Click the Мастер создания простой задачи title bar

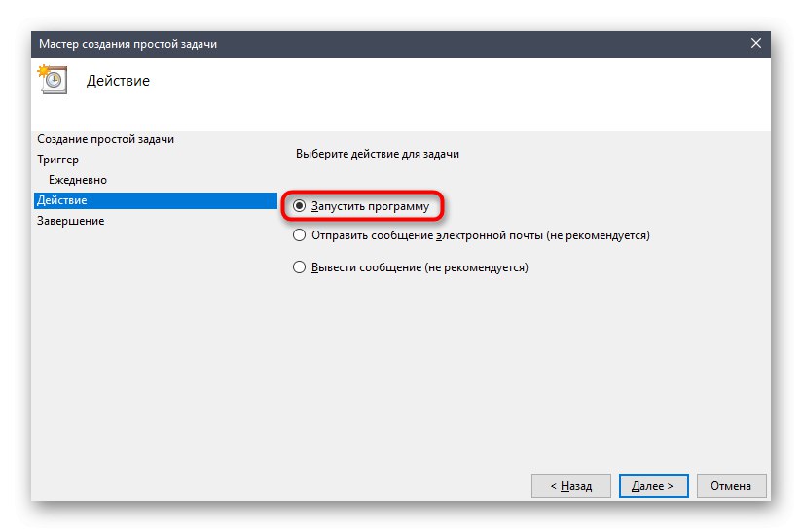(292, 43)
